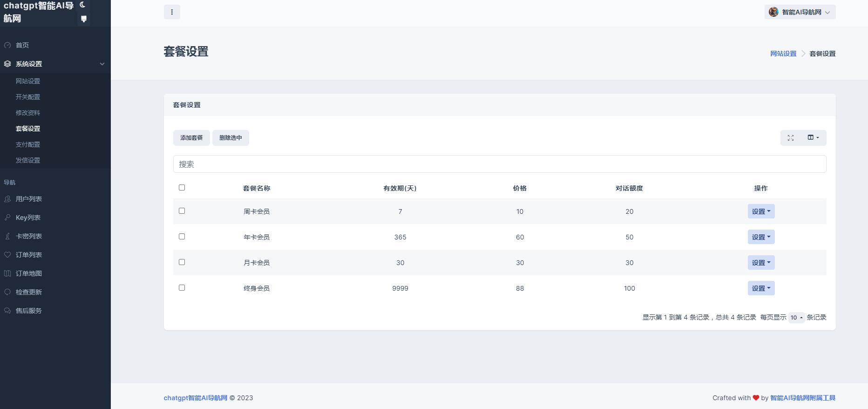This screenshot has height=409, width=868.
Task: Click the 年卡会员 name cell
Action: click(x=257, y=237)
